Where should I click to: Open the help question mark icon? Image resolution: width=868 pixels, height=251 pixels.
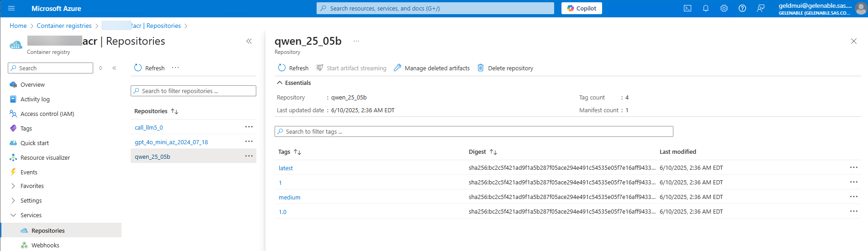coord(742,8)
